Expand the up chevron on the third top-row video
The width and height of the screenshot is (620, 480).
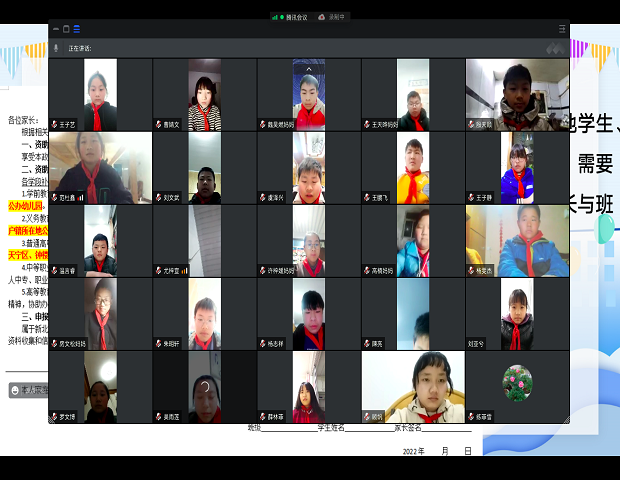click(x=309, y=69)
